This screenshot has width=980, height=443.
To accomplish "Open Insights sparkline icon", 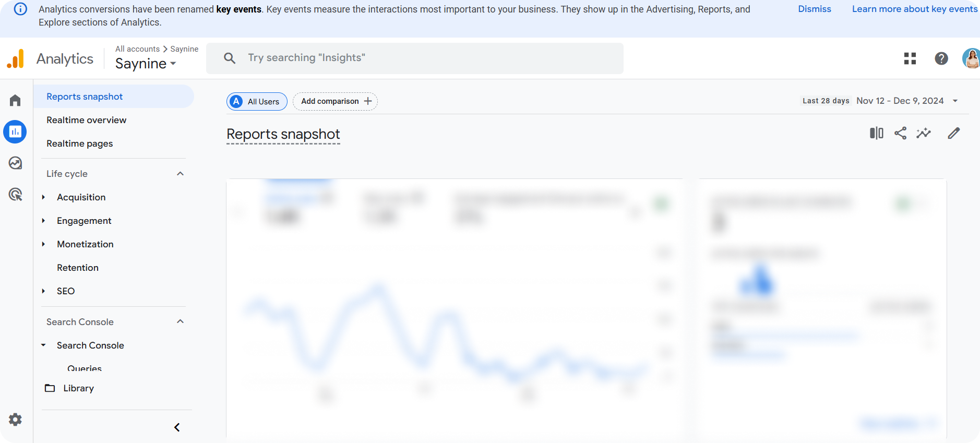I will [924, 133].
